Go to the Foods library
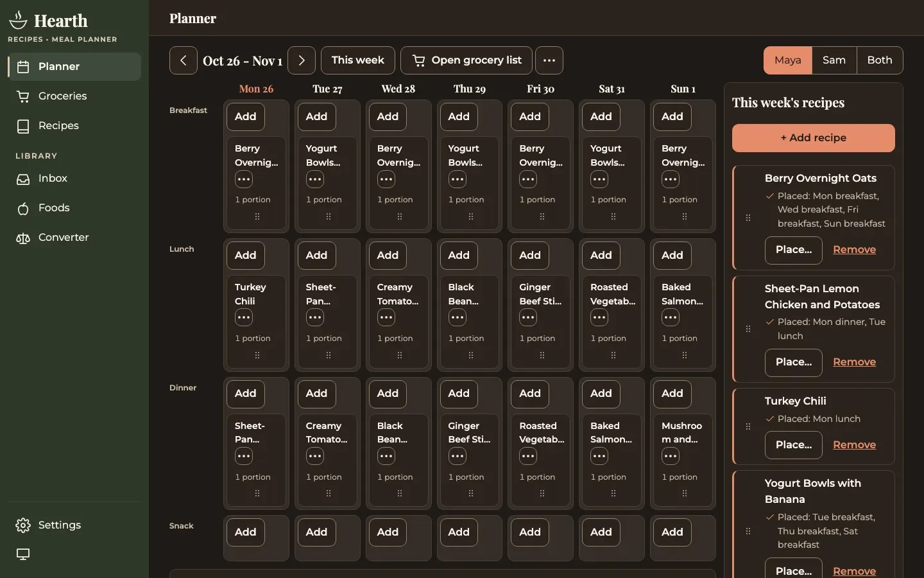The height and width of the screenshot is (578, 924). [74, 208]
